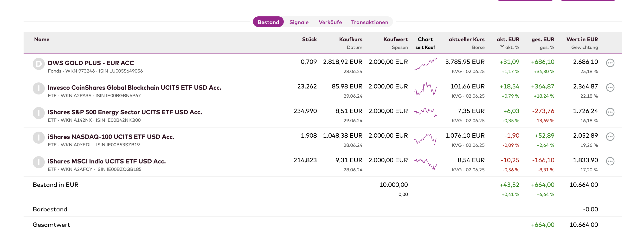Image resolution: width=644 pixels, height=242 pixels.
Task: Open the Transaktionen tab
Action: point(369,22)
